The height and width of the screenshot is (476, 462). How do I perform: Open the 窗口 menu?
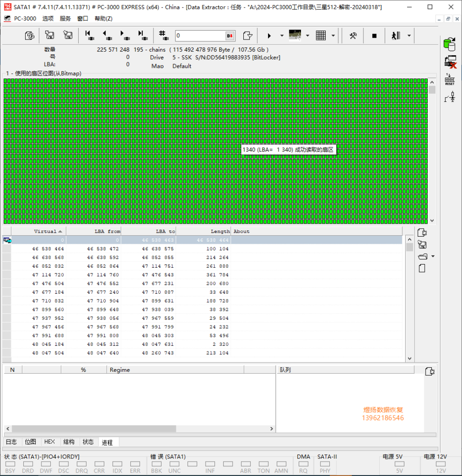pyautogui.click(x=83, y=19)
